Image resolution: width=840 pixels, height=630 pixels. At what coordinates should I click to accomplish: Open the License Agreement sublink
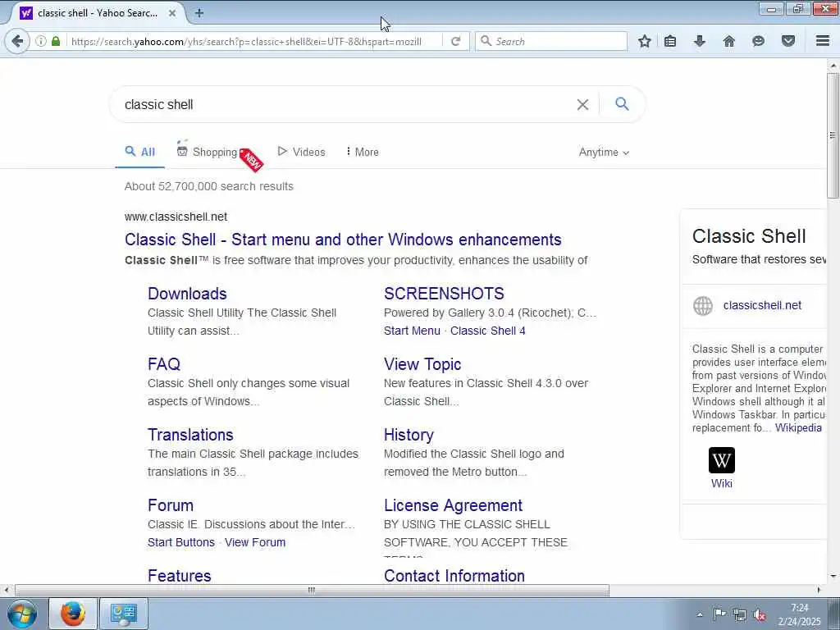point(453,505)
